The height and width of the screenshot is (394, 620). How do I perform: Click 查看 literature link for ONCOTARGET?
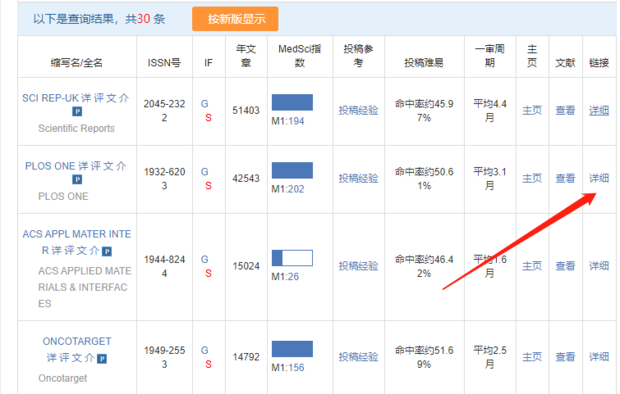(x=565, y=357)
